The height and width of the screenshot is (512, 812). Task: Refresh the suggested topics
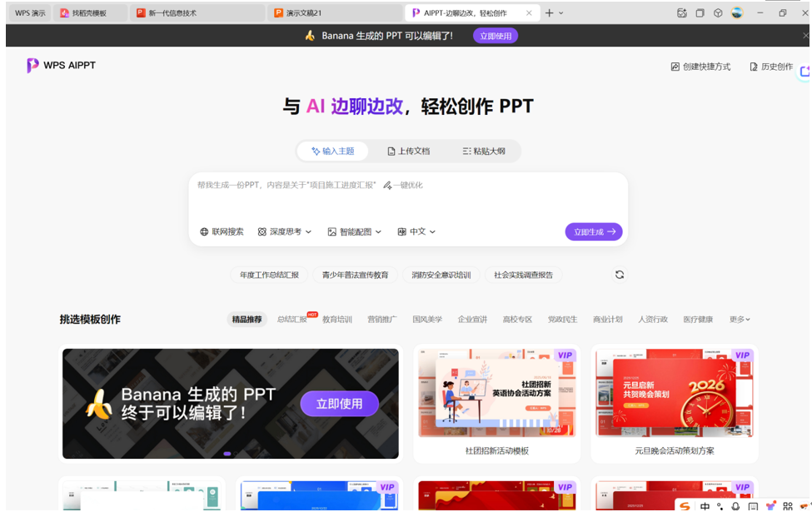620,275
